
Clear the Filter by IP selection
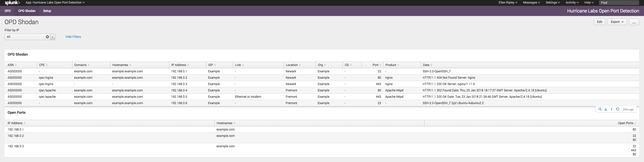pos(47,37)
